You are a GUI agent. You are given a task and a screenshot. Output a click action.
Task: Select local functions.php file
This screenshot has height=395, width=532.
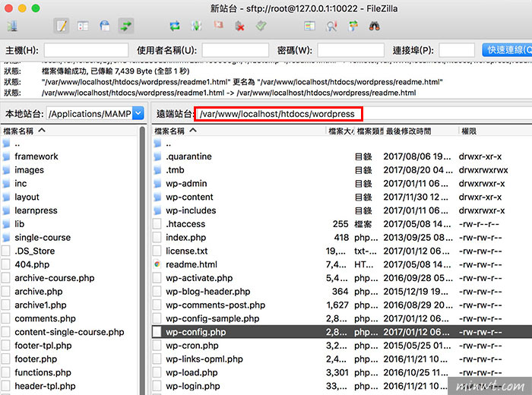click(43, 372)
